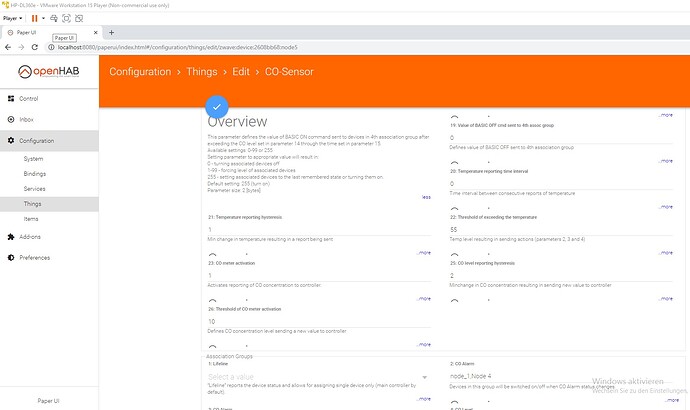Open the Inbox sidebar item

(26, 119)
